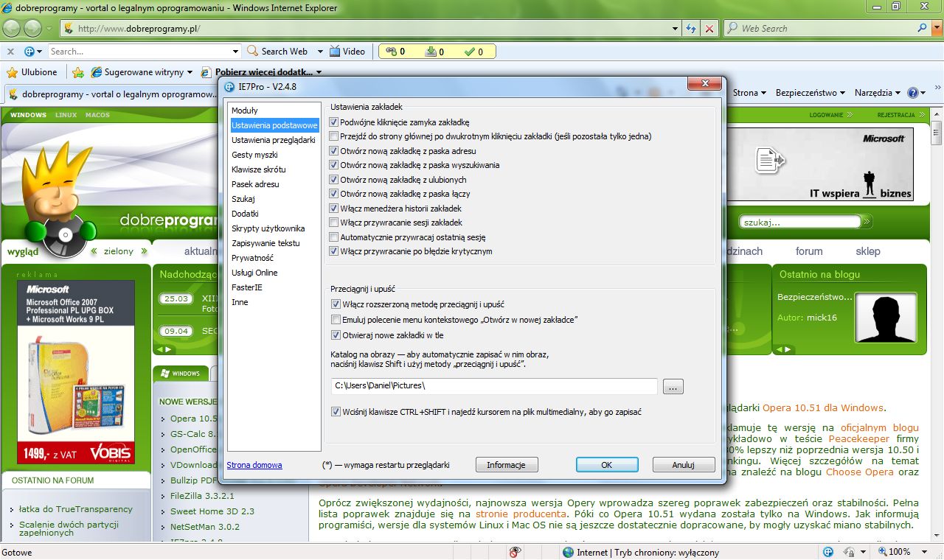This screenshot has width=944, height=560.
Task: Toggle Włącz menedżera historii zakładek
Action: coord(334,209)
